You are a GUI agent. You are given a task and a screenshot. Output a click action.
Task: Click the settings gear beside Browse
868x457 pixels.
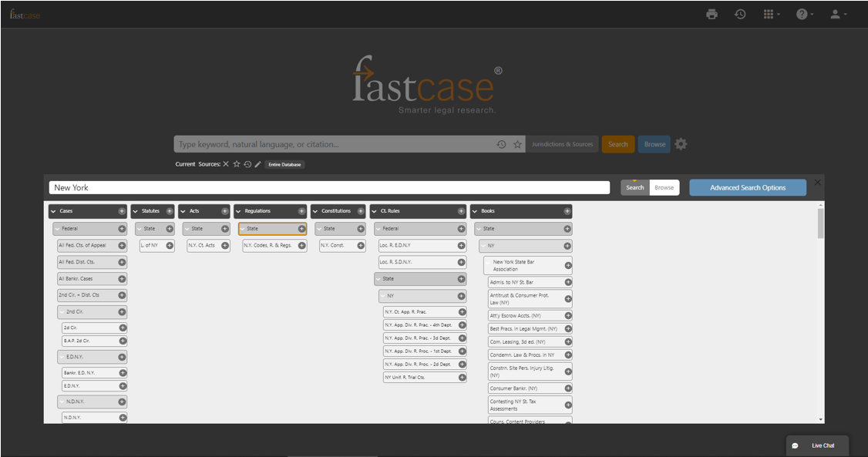(x=681, y=144)
